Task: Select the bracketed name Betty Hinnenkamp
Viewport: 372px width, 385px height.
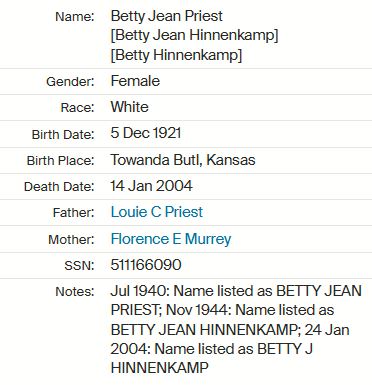Action: pyautogui.click(x=176, y=55)
